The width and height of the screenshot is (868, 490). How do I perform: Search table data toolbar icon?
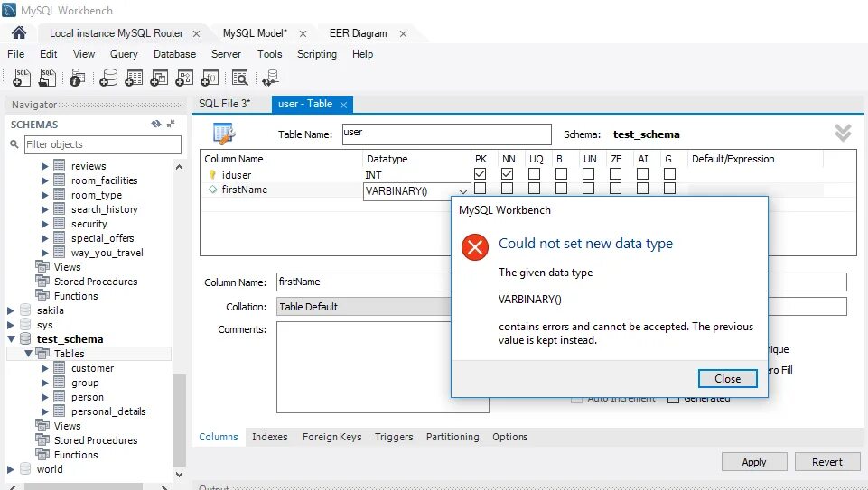[x=239, y=78]
